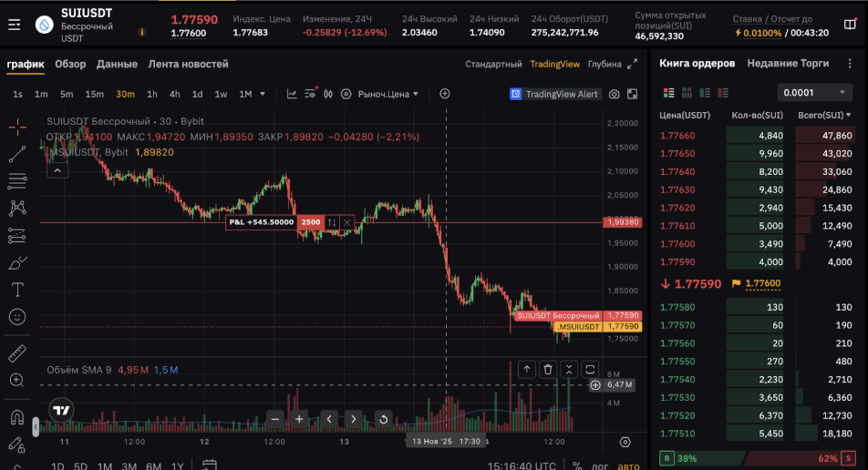Open the 0.0001 price grouping dropdown

pyautogui.click(x=815, y=93)
